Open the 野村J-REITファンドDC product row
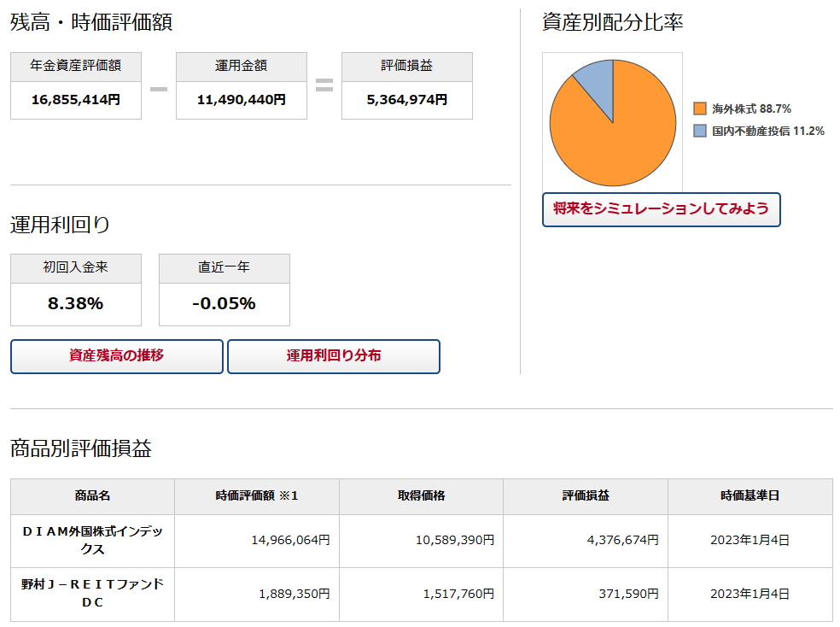This screenshot has width=840, height=627. click(92, 594)
